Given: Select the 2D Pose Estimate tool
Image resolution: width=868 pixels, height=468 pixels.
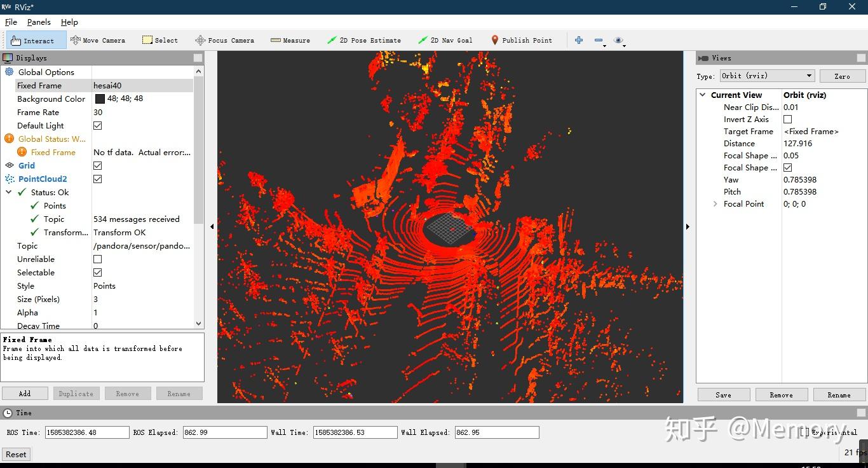Looking at the screenshot, I should (x=364, y=40).
